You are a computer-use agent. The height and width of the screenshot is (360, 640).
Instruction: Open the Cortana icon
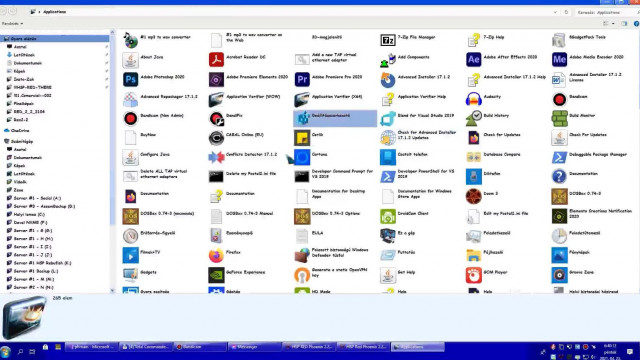click(302, 157)
